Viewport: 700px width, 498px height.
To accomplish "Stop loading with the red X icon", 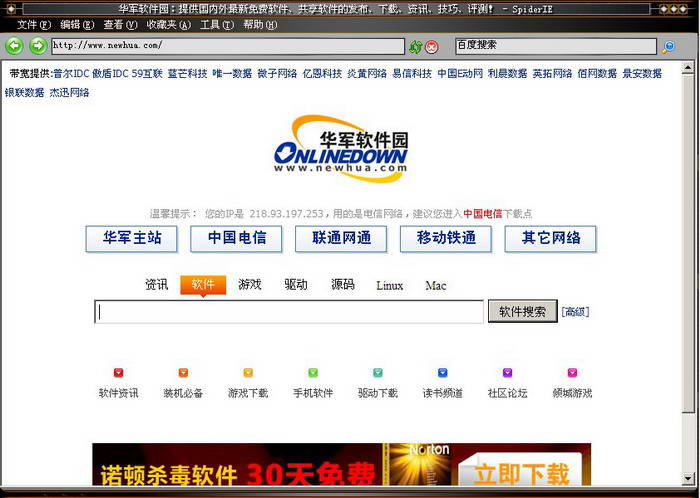I will pos(431,46).
